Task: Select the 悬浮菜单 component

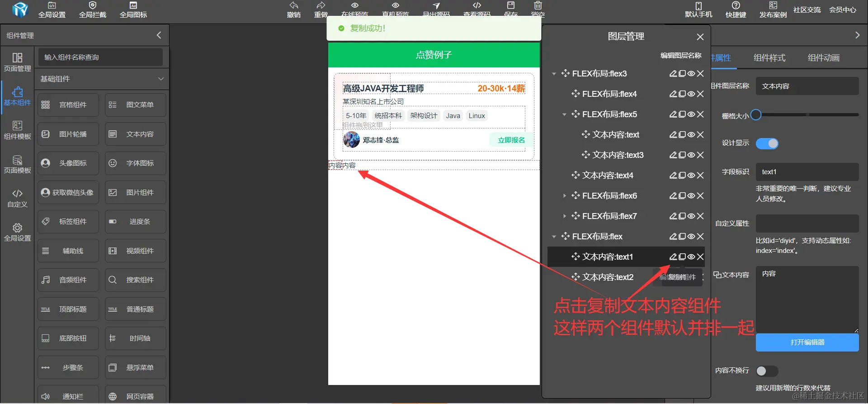Action: 136,368
